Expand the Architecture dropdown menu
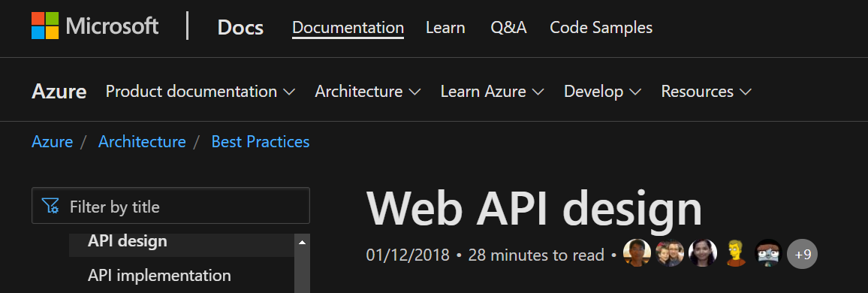The width and height of the screenshot is (868, 293). 368,92
